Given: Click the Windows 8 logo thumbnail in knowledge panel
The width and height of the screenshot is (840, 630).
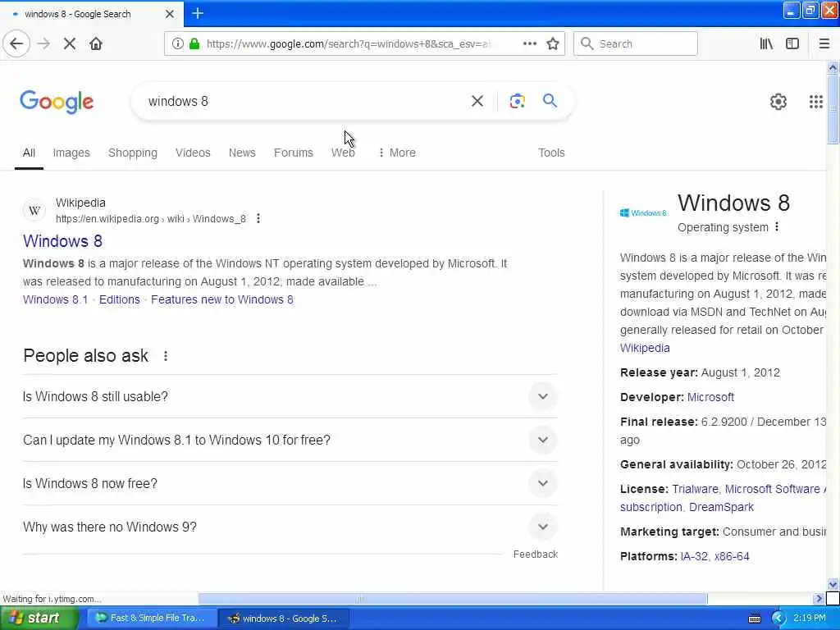Looking at the screenshot, I should point(643,212).
